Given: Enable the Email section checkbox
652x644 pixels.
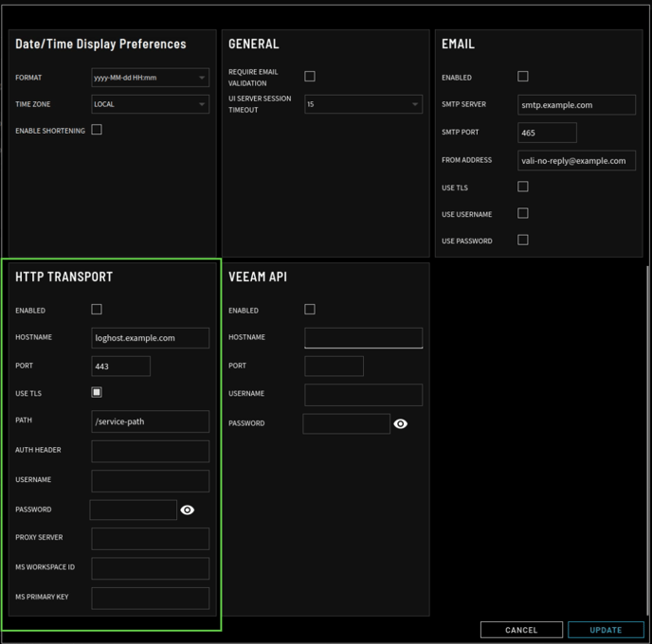Looking at the screenshot, I should click(523, 77).
